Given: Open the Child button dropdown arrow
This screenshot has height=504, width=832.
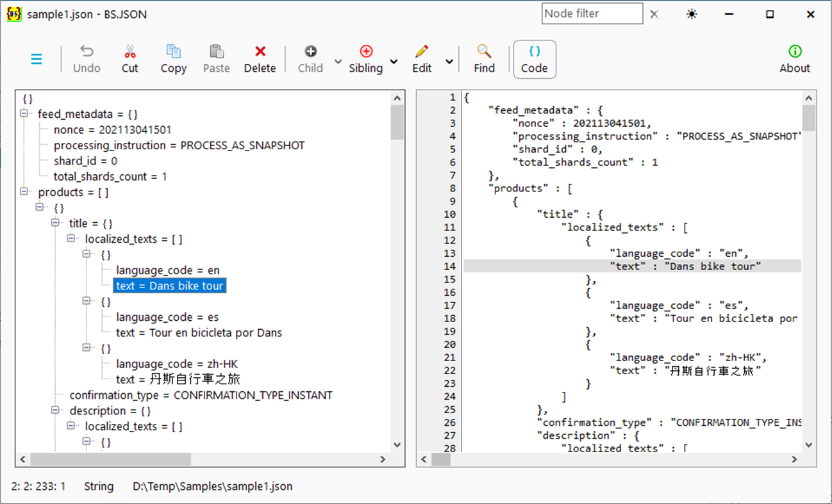Looking at the screenshot, I should (x=338, y=61).
